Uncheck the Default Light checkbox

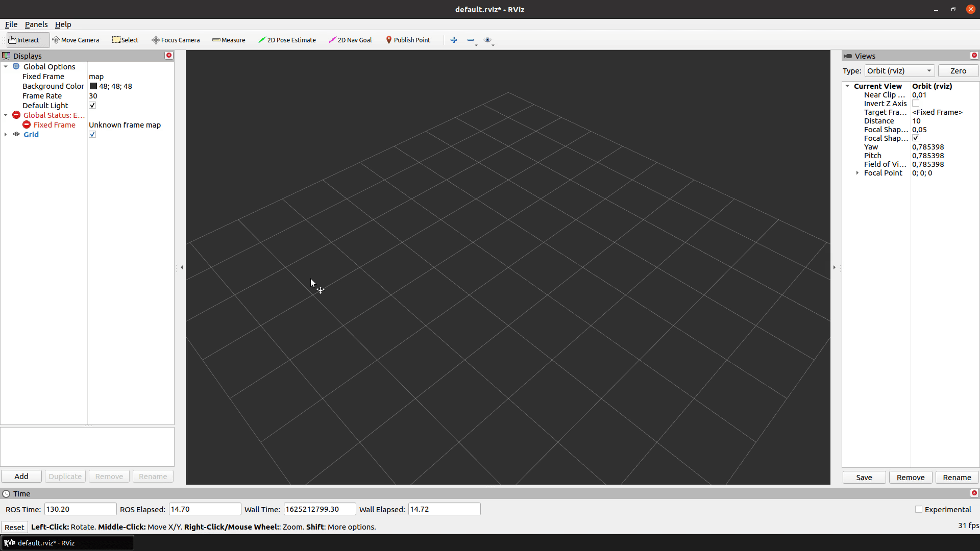[92, 105]
